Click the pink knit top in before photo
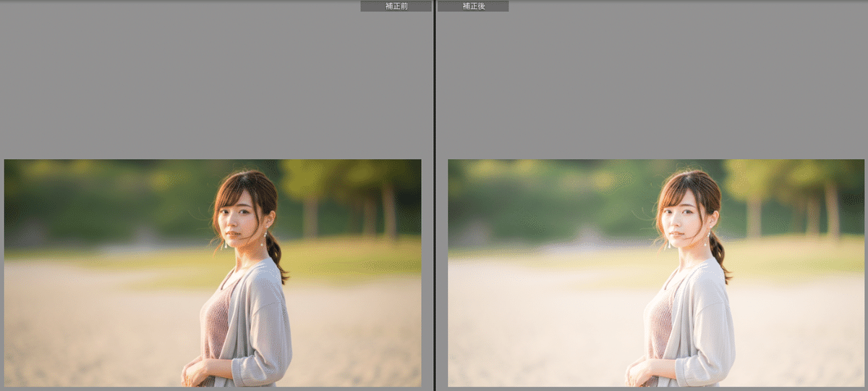Image resolution: width=868 pixels, height=391 pixels. [x=216, y=319]
